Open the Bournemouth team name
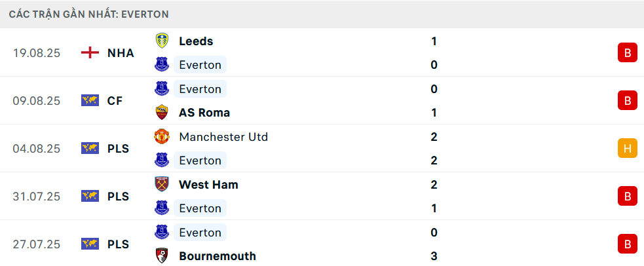The width and height of the screenshot is (644, 266). 218,256
